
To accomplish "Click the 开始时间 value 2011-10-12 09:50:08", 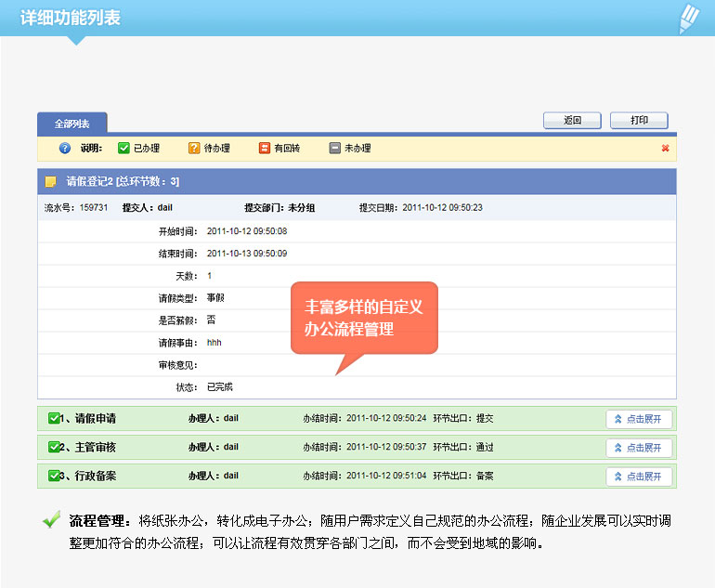I will pyautogui.click(x=247, y=231).
